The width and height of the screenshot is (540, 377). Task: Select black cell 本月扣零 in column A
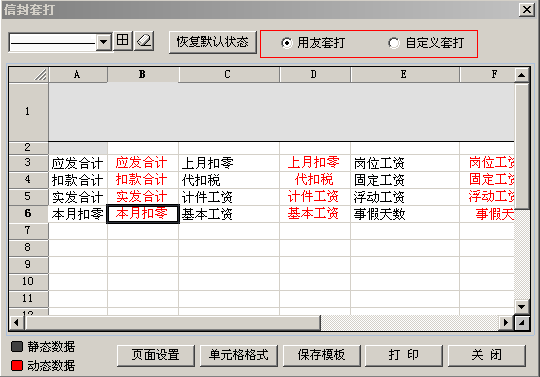point(78,214)
